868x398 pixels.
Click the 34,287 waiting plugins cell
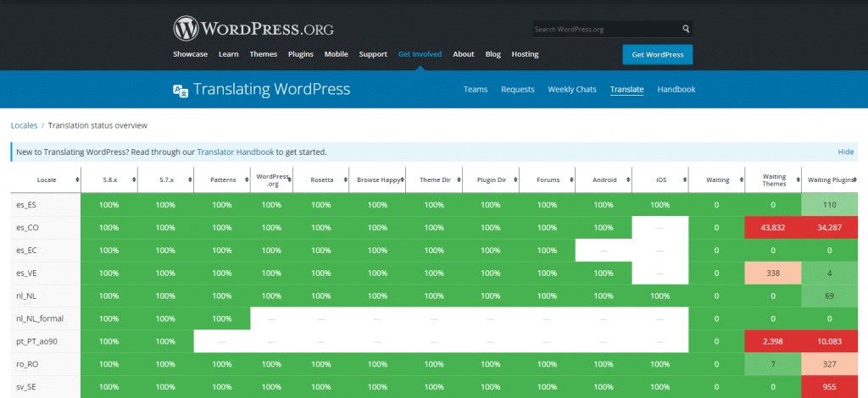pos(829,227)
